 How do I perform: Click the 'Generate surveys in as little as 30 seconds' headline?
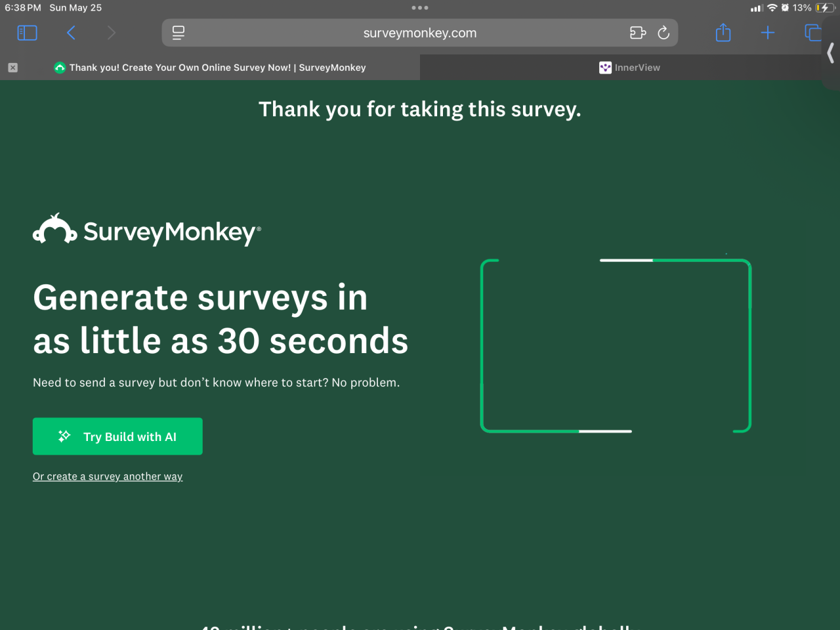220,320
